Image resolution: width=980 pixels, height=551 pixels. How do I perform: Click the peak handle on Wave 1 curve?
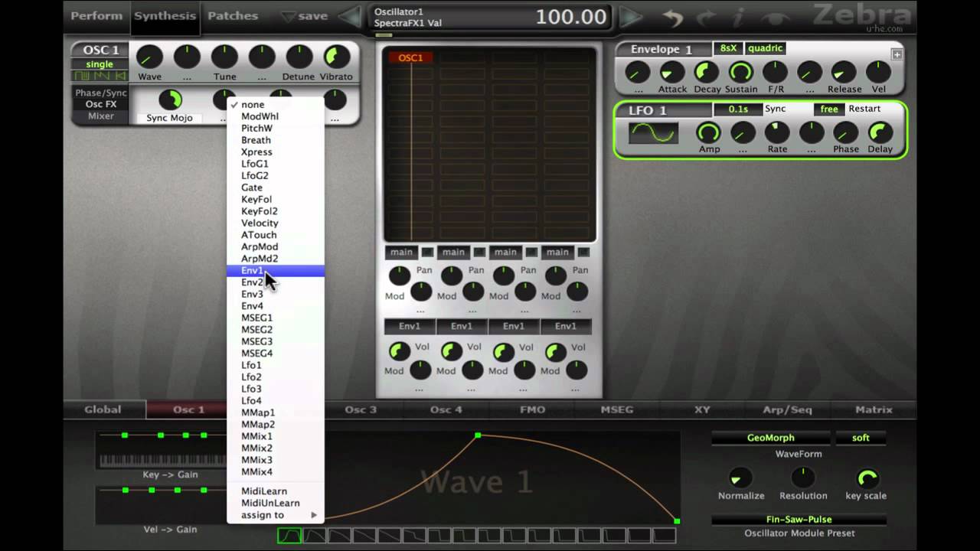[478, 435]
